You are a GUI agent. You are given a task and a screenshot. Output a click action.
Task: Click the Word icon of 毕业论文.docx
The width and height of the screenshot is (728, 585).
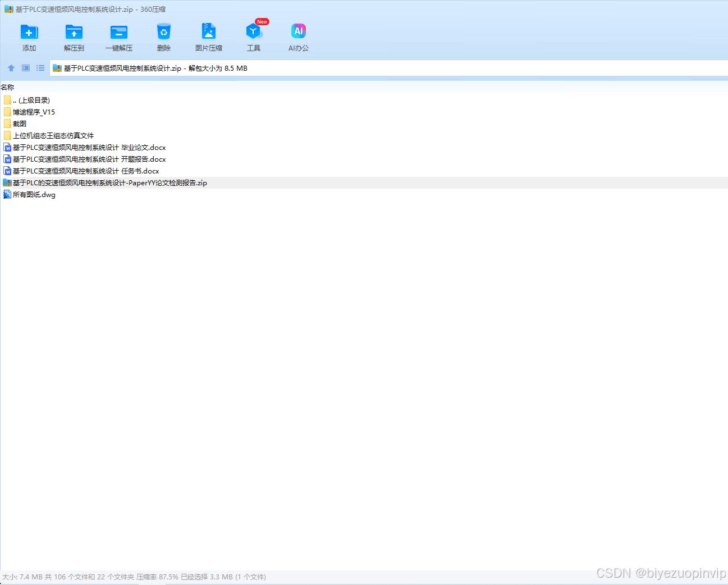7,147
